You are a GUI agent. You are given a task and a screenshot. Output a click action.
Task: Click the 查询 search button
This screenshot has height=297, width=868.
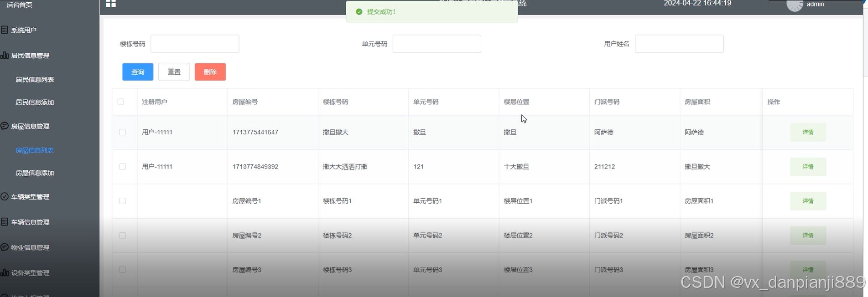tap(138, 72)
